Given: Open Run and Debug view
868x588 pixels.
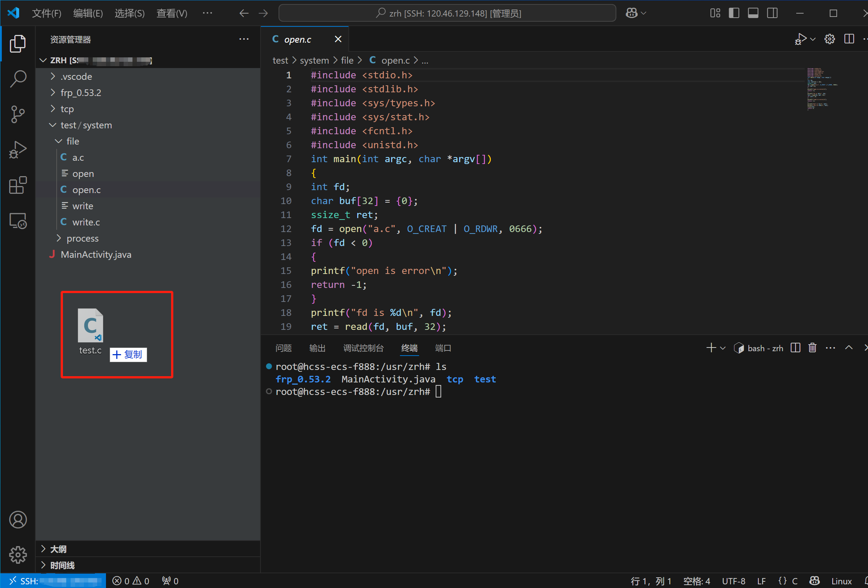Looking at the screenshot, I should pyautogui.click(x=18, y=150).
